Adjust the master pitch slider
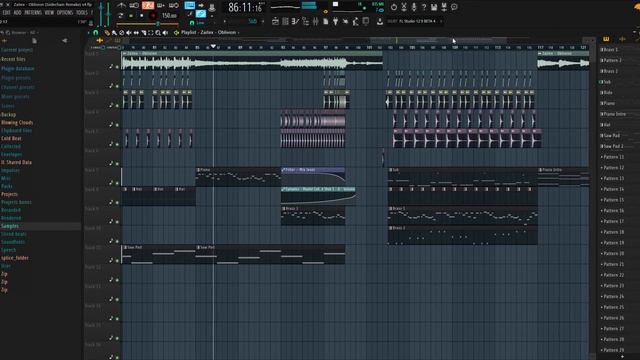640x360 pixels. (108, 14)
